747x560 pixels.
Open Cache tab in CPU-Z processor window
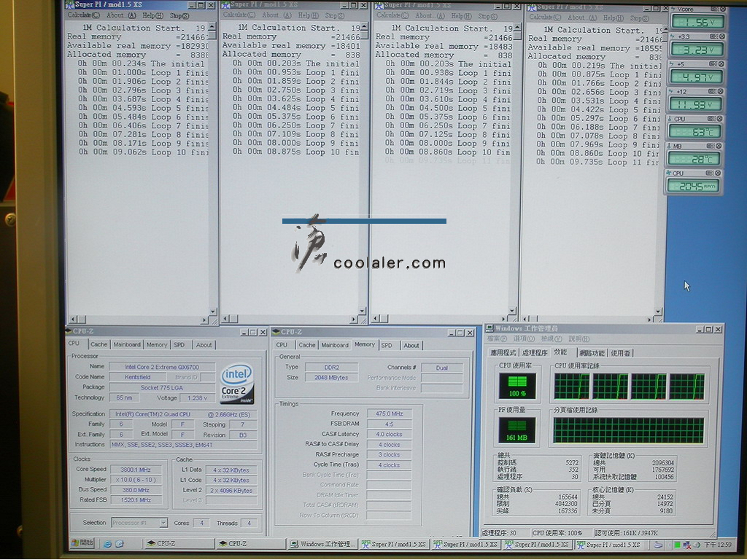click(x=98, y=344)
